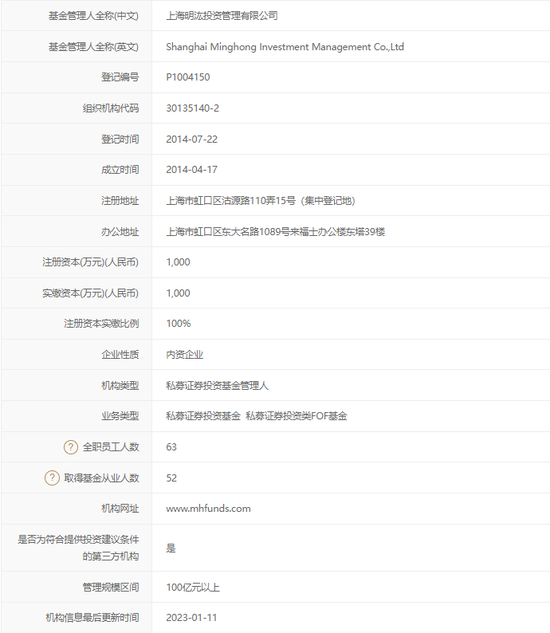Click the 组织机构代码 row label
Image resolution: width=550 pixels, height=633 pixels.
pos(111,108)
